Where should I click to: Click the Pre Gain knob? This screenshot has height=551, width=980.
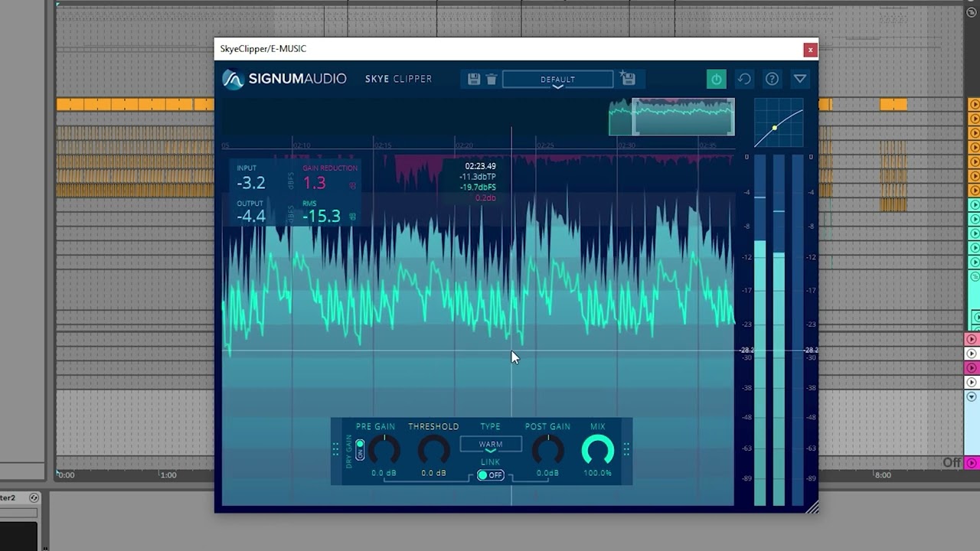pos(384,451)
